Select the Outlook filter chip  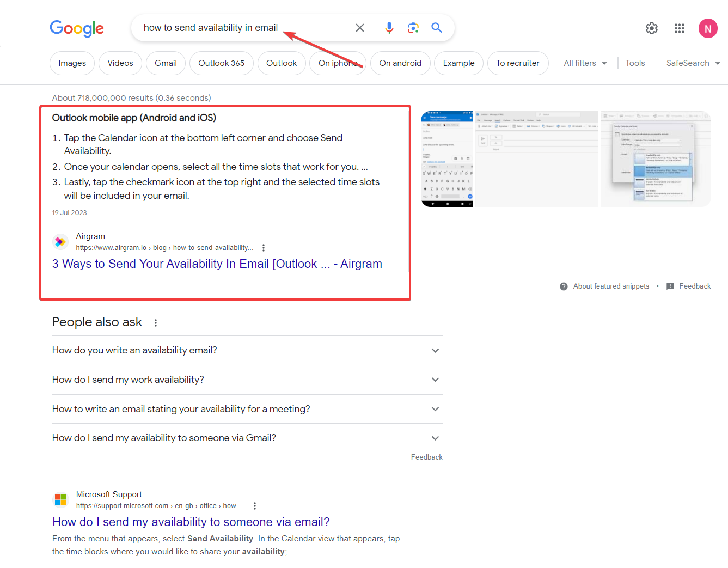point(282,63)
